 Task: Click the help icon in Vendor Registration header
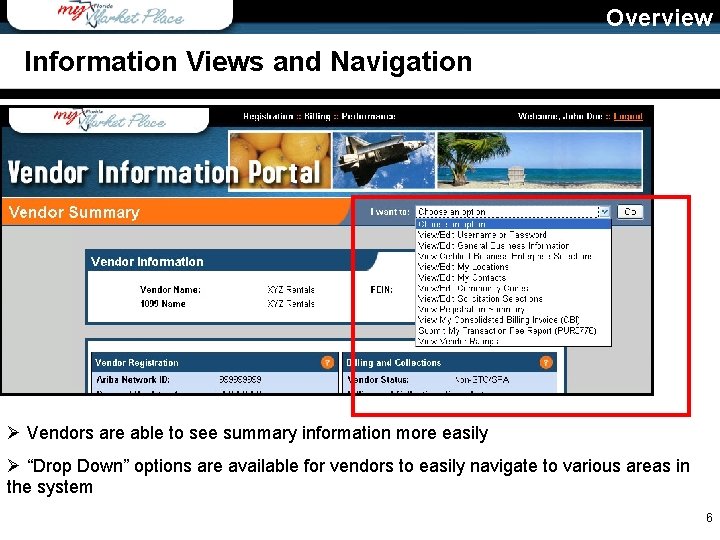click(327, 362)
